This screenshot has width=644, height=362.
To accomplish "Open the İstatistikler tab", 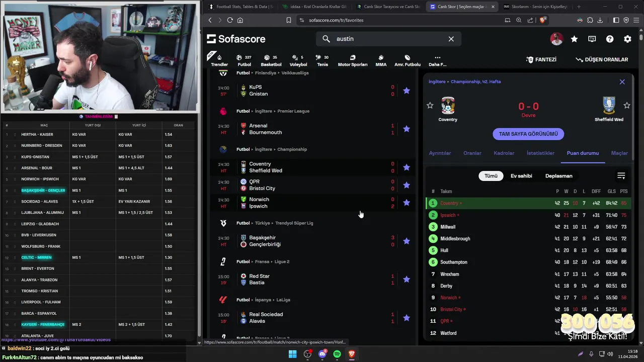I will pyautogui.click(x=540, y=153).
